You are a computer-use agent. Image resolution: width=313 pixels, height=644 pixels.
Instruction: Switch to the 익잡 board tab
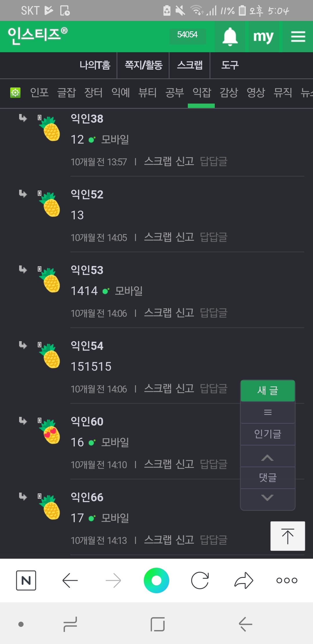click(202, 93)
